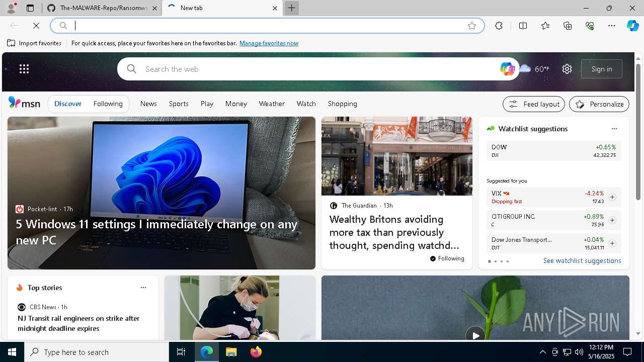Open the NJ Transit rail engineers story

pos(78,323)
